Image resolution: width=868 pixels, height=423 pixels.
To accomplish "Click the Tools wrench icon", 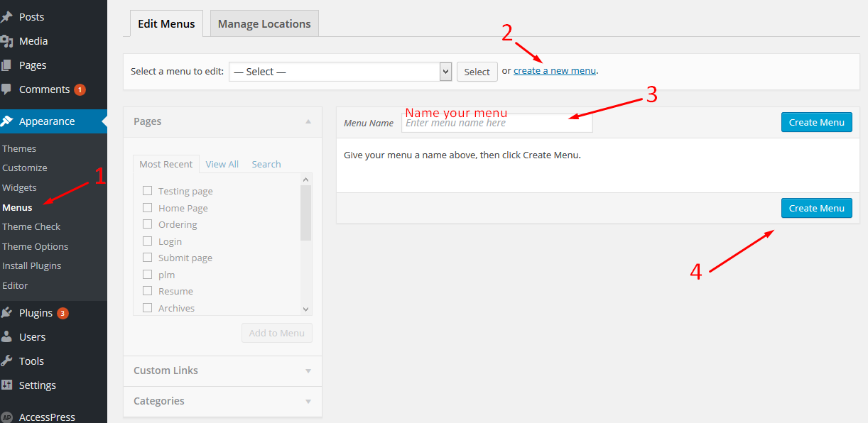I will tap(7, 361).
